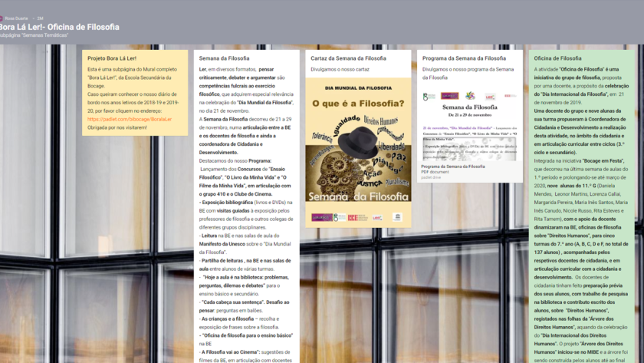Screen dimensions: 644x363
Task: Click the 'Bora Lá Ler!- Oficina de Filosofia' title
Action: pyautogui.click(x=59, y=27)
